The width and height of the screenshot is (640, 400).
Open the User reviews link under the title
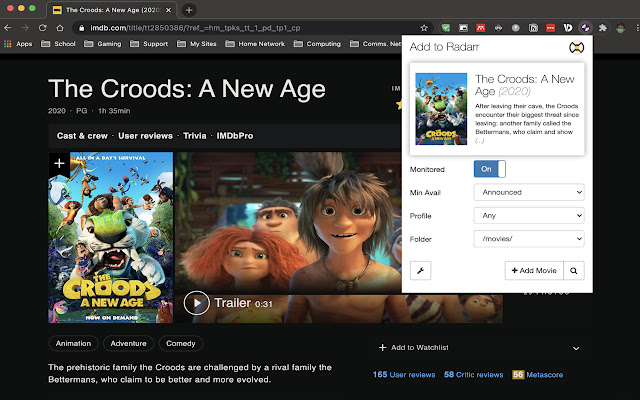tap(145, 136)
